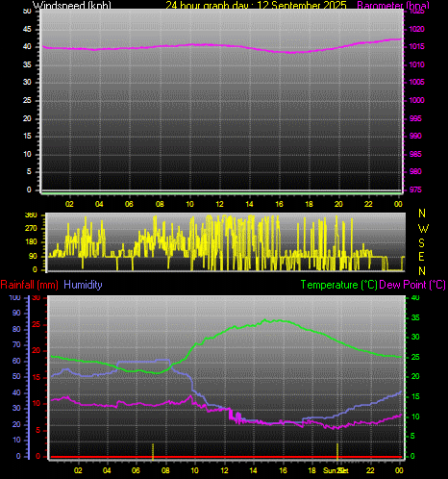Select the E compass letter
This screenshot has height=479, width=448.
(421, 257)
